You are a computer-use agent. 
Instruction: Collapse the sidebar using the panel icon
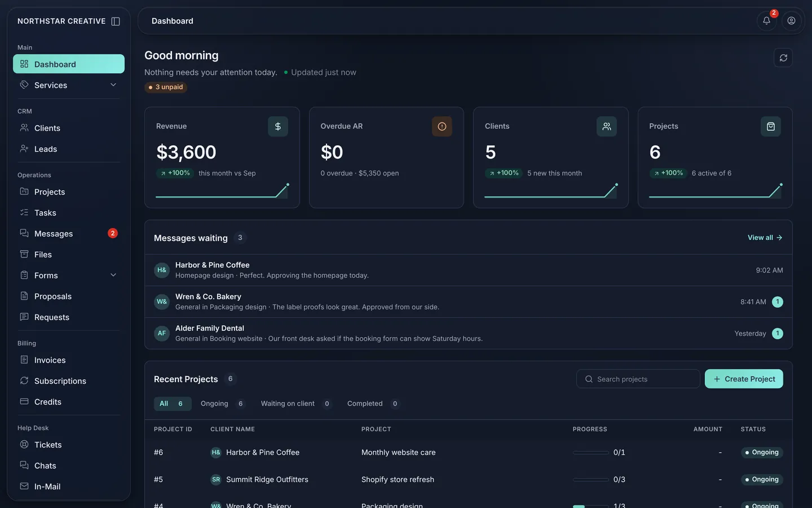(x=116, y=21)
